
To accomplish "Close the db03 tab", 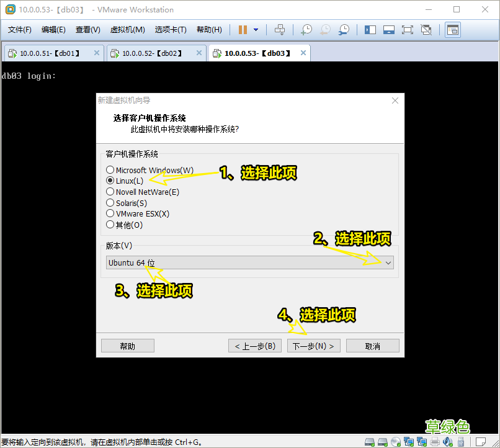I will tap(303, 53).
